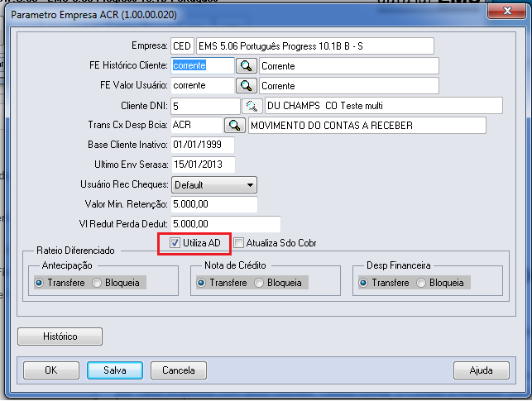Select Transfere under Nota de Crédito

click(201, 283)
